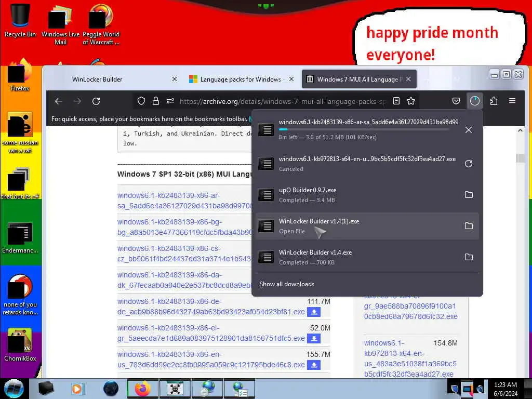Click Show all downloads

pos(287,284)
